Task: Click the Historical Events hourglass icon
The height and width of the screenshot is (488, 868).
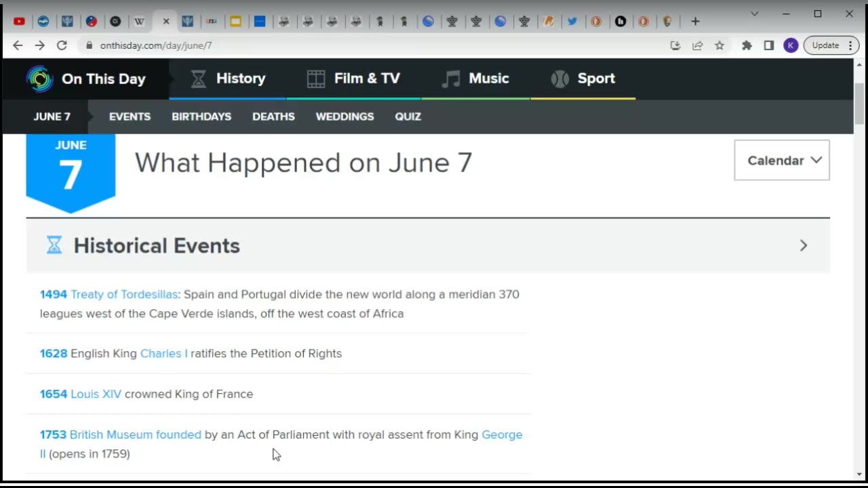Action: coord(54,245)
